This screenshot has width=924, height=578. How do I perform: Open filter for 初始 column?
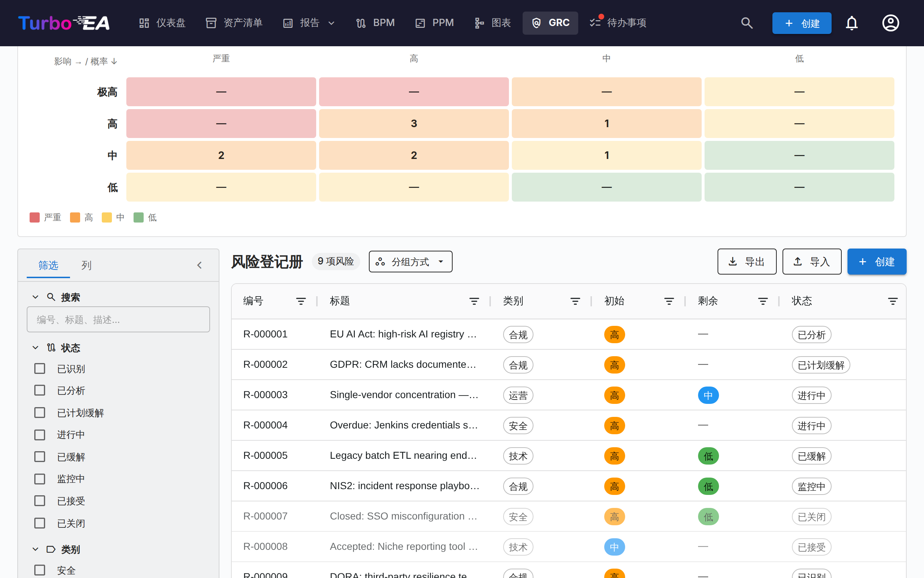[x=669, y=301]
